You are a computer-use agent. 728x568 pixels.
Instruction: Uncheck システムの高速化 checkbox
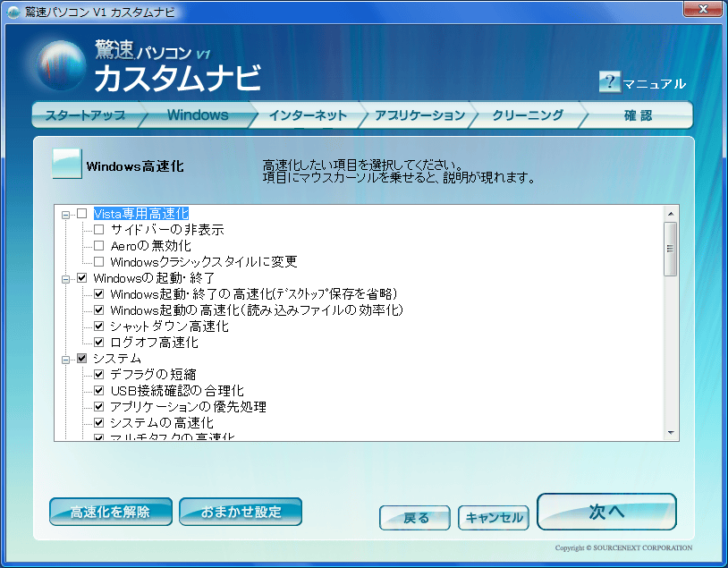click(98, 422)
